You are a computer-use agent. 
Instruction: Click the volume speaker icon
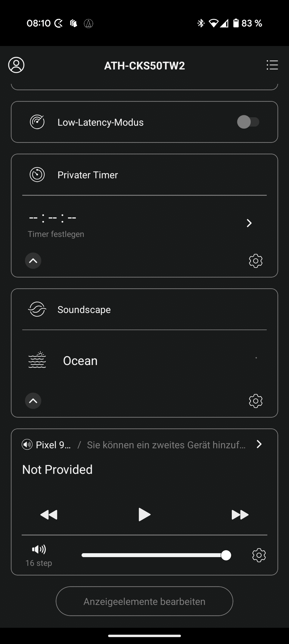pos(39,550)
